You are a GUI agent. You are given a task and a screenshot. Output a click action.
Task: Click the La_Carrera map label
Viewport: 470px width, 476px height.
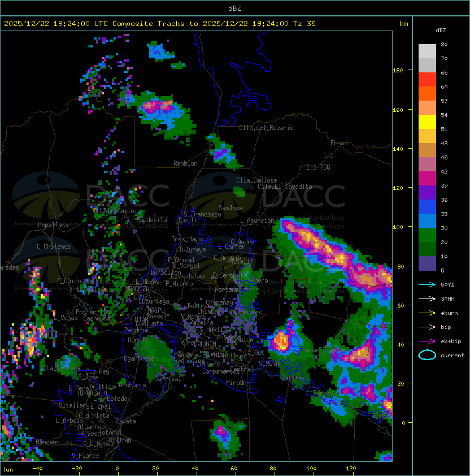pos(63,368)
